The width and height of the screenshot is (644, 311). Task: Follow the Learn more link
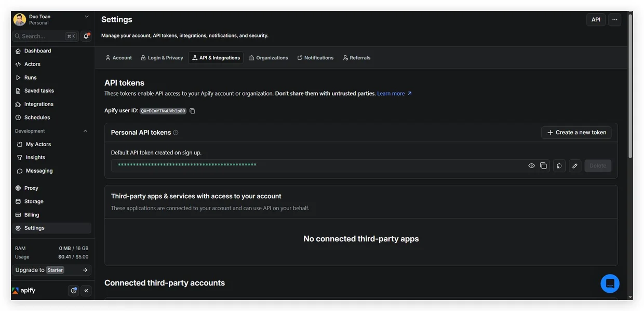(394, 94)
